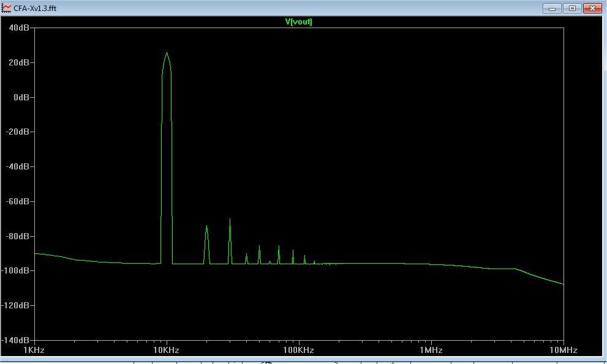Click the 10MHz horizontal axis label
Screen dimensions: 607x364
pyautogui.click(x=564, y=351)
